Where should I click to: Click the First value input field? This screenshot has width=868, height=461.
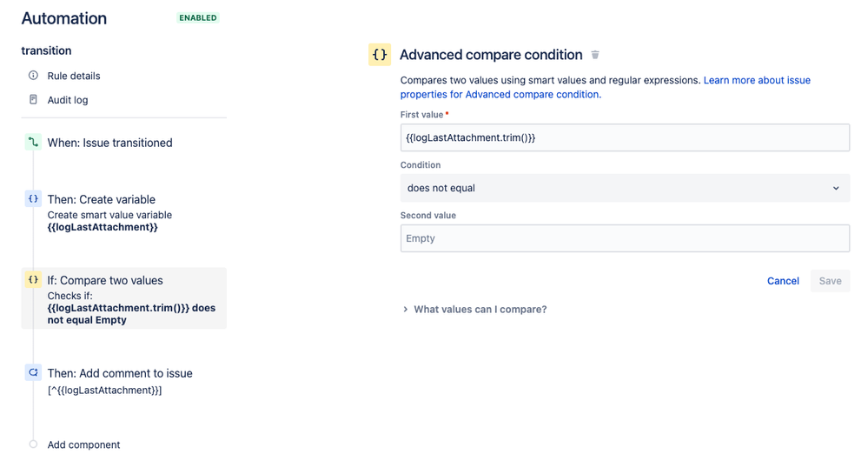pyautogui.click(x=625, y=137)
